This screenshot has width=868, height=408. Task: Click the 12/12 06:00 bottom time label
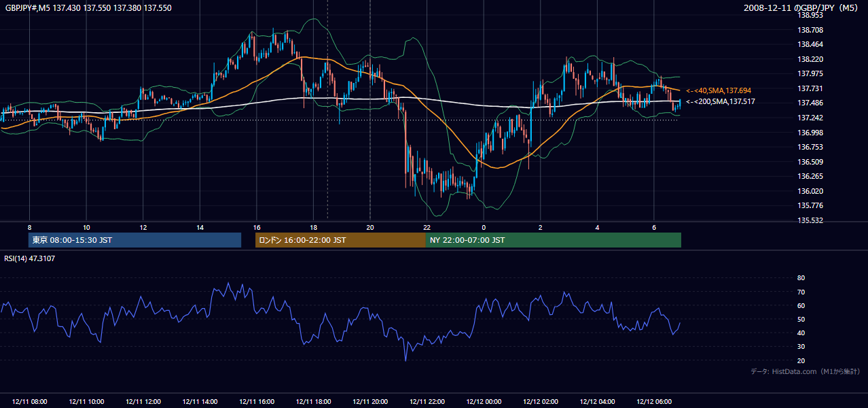[x=653, y=402]
